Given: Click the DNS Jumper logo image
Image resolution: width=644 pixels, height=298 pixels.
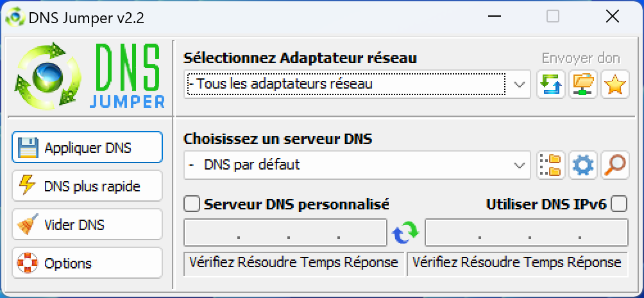Looking at the screenshot, I should pyautogui.click(x=90, y=75).
